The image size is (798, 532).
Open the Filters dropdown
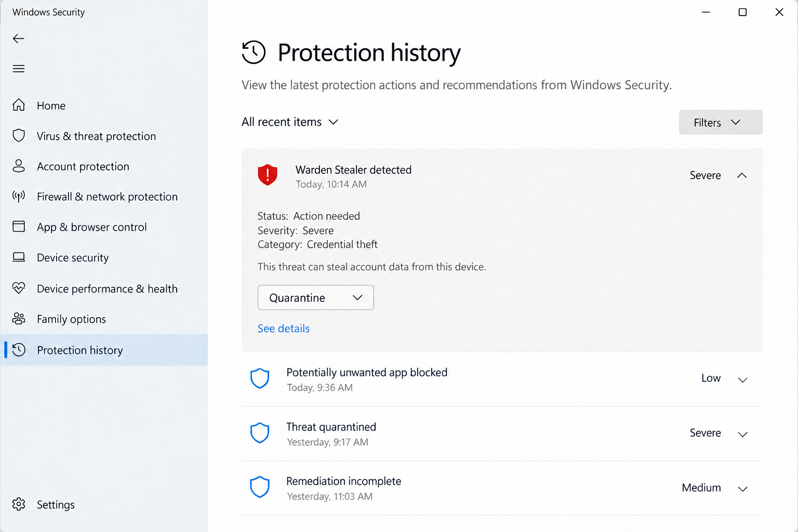click(x=721, y=122)
